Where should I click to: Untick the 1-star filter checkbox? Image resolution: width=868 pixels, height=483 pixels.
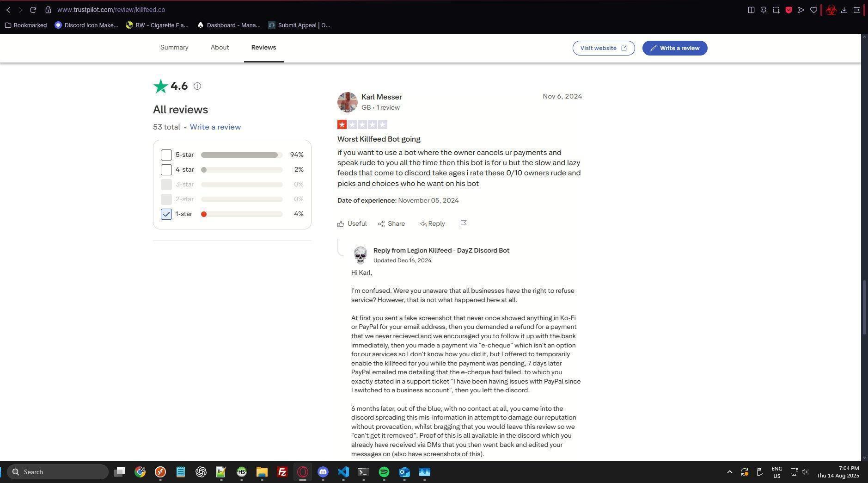[x=166, y=214]
